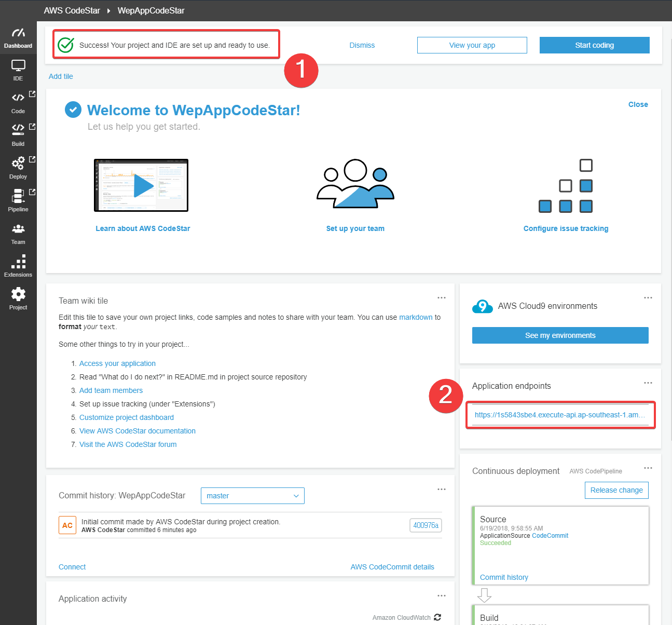Screen dimensions: 672x625
Task: Click the Release change button
Action: [616, 490]
